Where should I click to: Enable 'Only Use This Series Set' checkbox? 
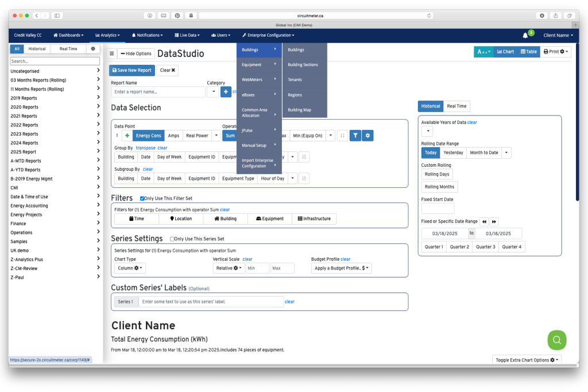[172, 239]
